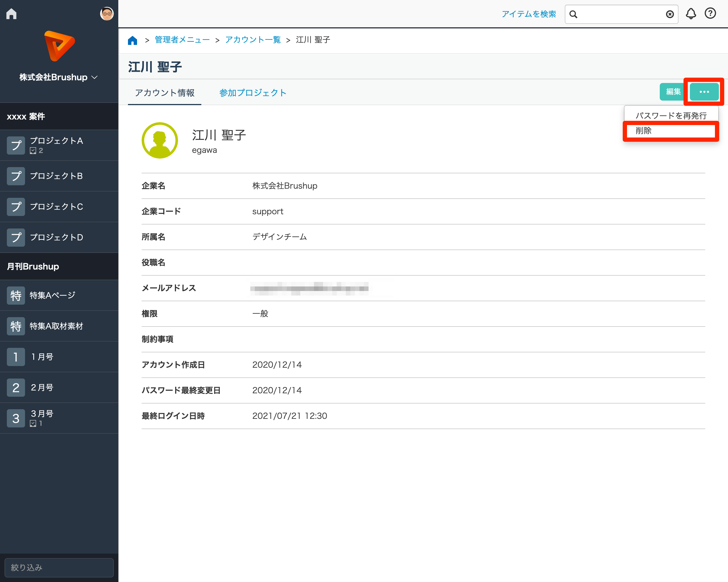Click the 編集 button

[673, 92]
